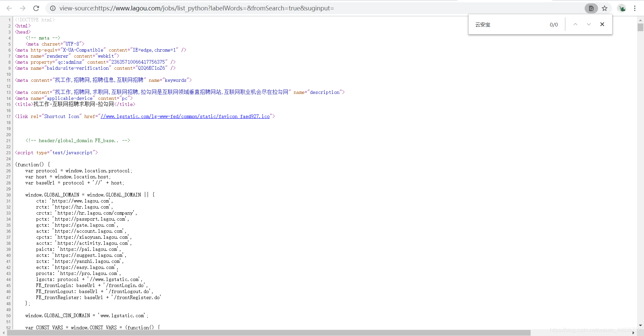Click the crctx hr.lagou.com/company line

[x=87, y=213]
